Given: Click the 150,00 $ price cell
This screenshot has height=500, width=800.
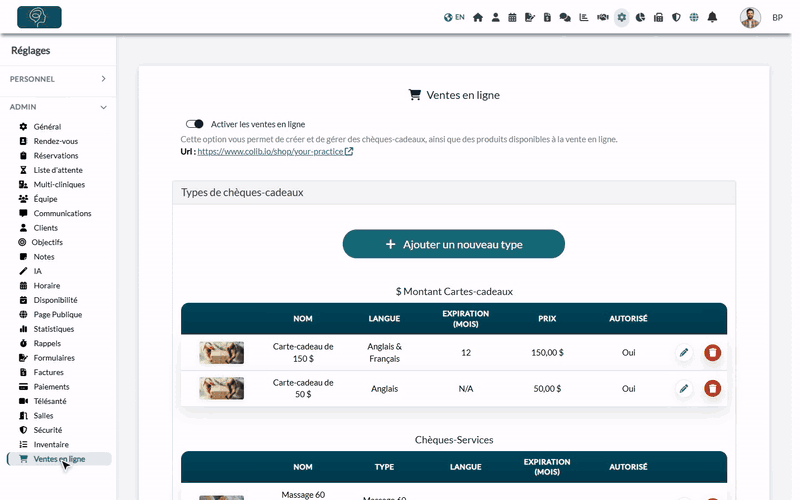Looking at the screenshot, I should coord(547,353).
